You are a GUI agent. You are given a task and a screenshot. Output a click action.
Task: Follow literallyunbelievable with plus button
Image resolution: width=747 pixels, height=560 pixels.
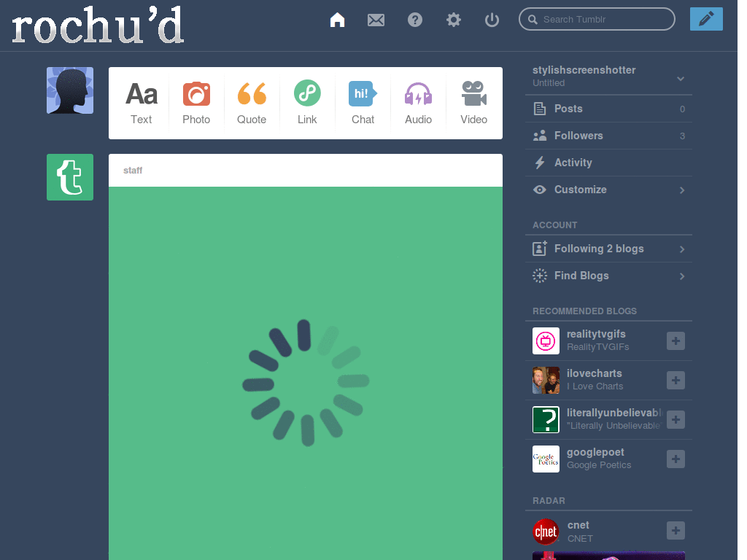point(676,419)
